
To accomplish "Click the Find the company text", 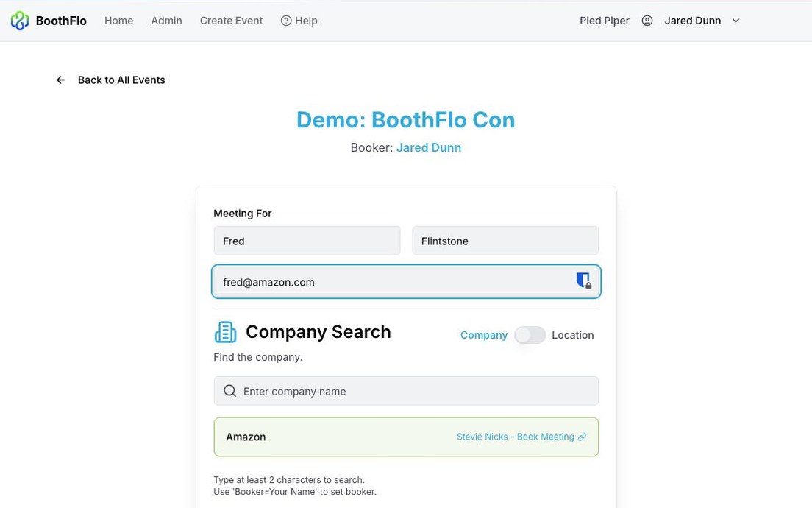I will (258, 357).
